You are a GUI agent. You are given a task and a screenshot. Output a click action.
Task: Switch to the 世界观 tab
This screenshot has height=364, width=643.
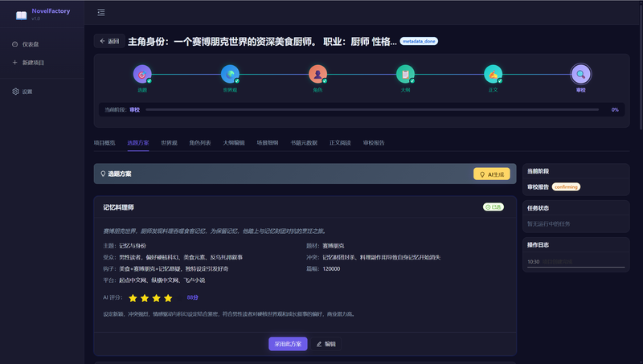(x=169, y=143)
